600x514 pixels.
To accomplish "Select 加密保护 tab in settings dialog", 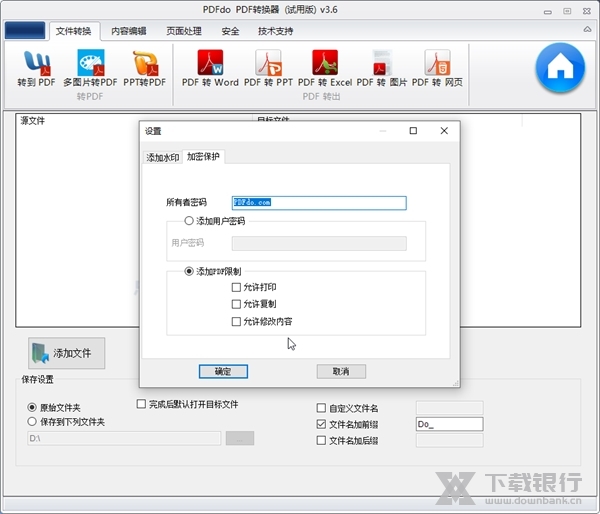I will [x=203, y=157].
